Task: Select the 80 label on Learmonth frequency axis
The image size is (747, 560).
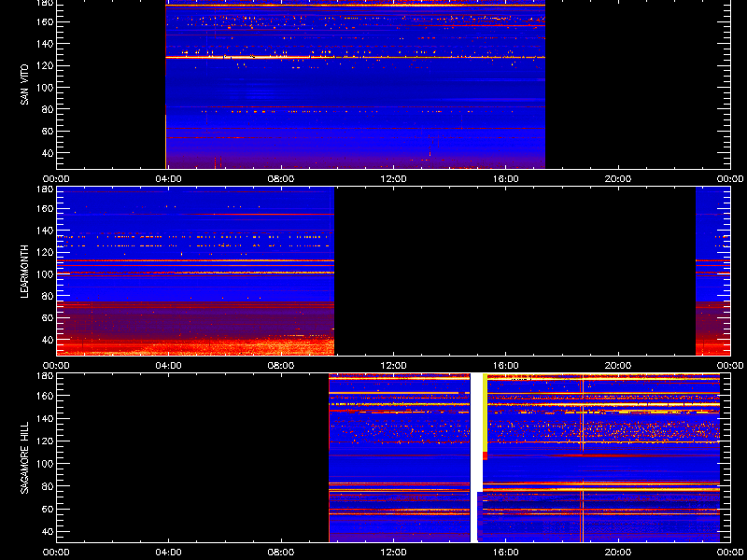Action: tap(48, 296)
